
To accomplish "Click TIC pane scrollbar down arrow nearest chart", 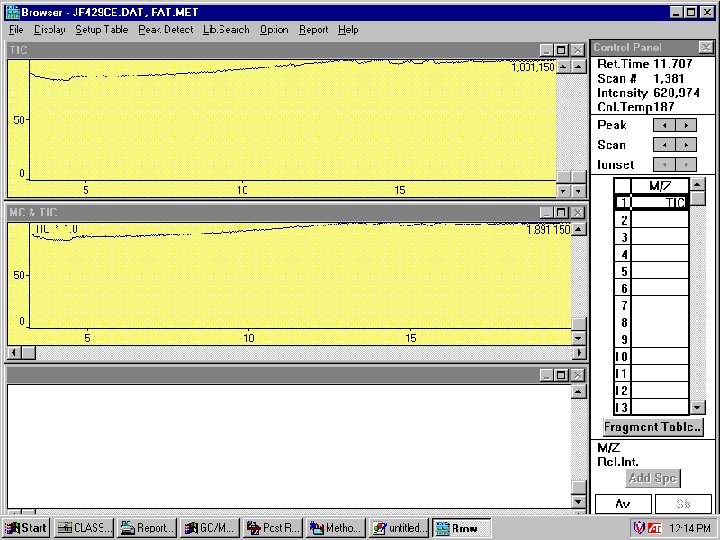I will point(563,191).
